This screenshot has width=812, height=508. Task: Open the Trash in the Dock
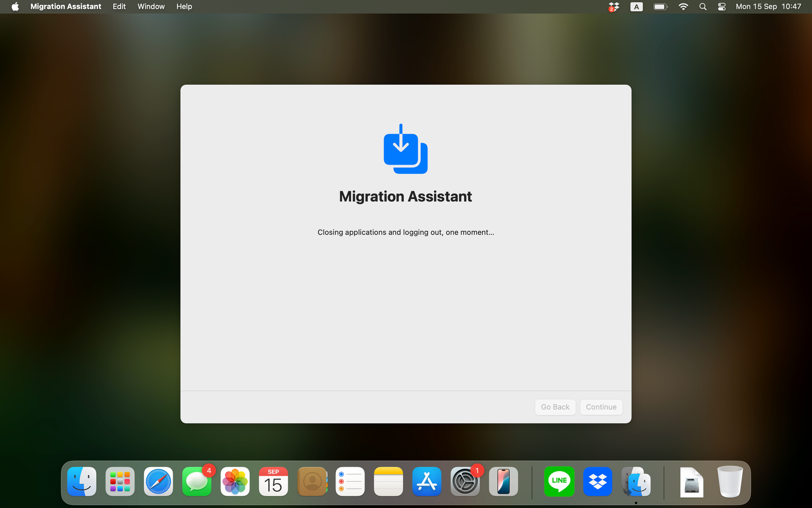pyautogui.click(x=730, y=482)
